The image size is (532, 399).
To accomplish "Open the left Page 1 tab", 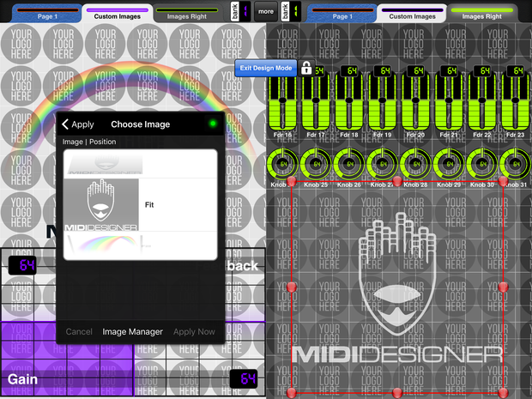I will pyautogui.click(x=47, y=14).
